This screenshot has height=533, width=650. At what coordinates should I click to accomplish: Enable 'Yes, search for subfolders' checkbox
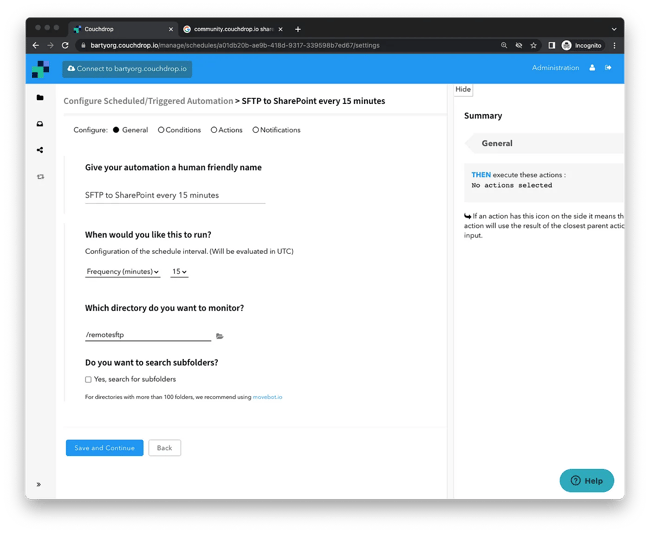click(88, 379)
